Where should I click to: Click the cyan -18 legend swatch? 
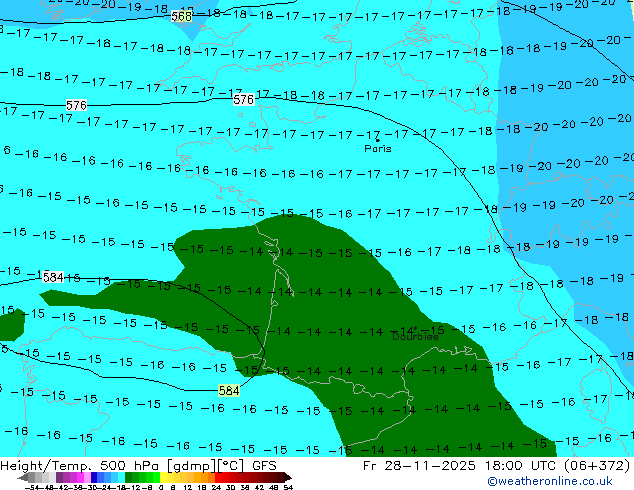coord(122,477)
